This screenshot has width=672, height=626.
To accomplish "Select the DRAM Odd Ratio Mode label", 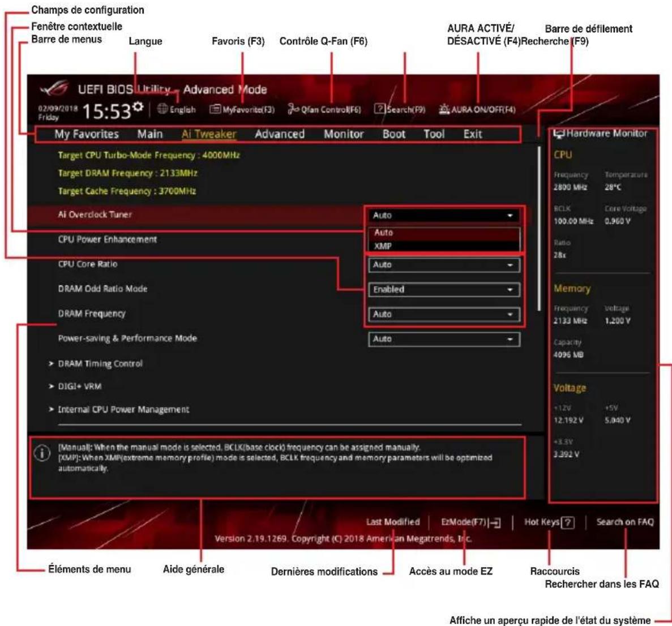I will pyautogui.click(x=103, y=289).
